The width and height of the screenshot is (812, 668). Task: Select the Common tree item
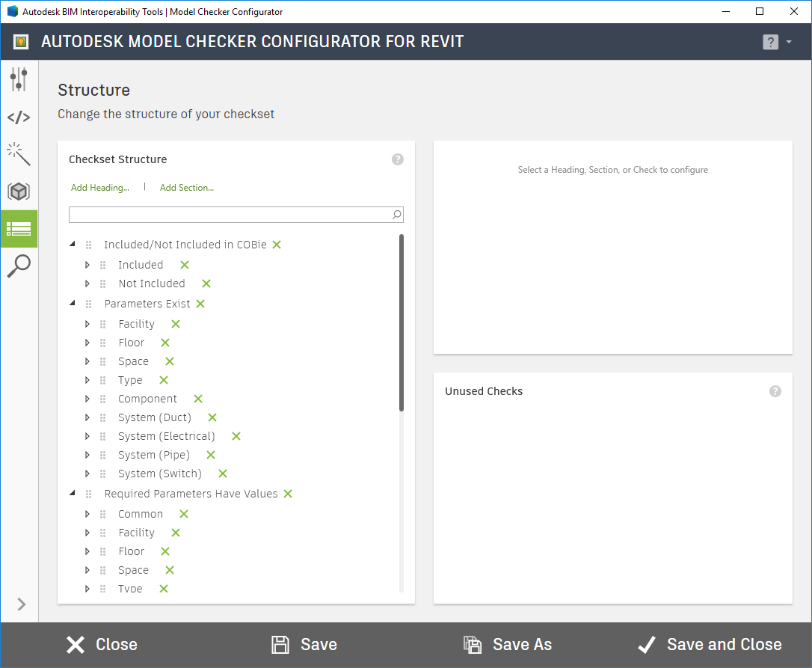coord(141,514)
